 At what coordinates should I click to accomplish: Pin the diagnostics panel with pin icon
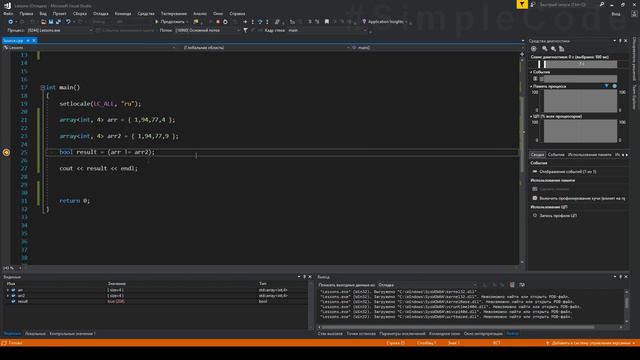pos(620,41)
